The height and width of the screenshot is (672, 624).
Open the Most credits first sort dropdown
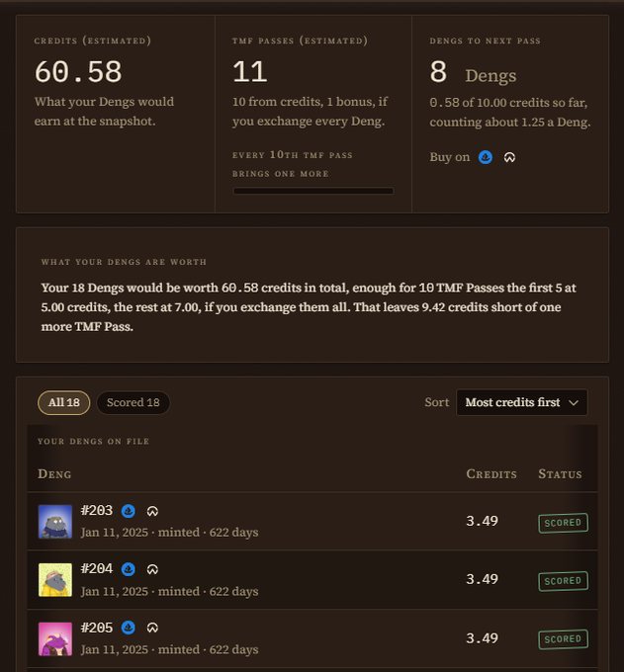[521, 402]
